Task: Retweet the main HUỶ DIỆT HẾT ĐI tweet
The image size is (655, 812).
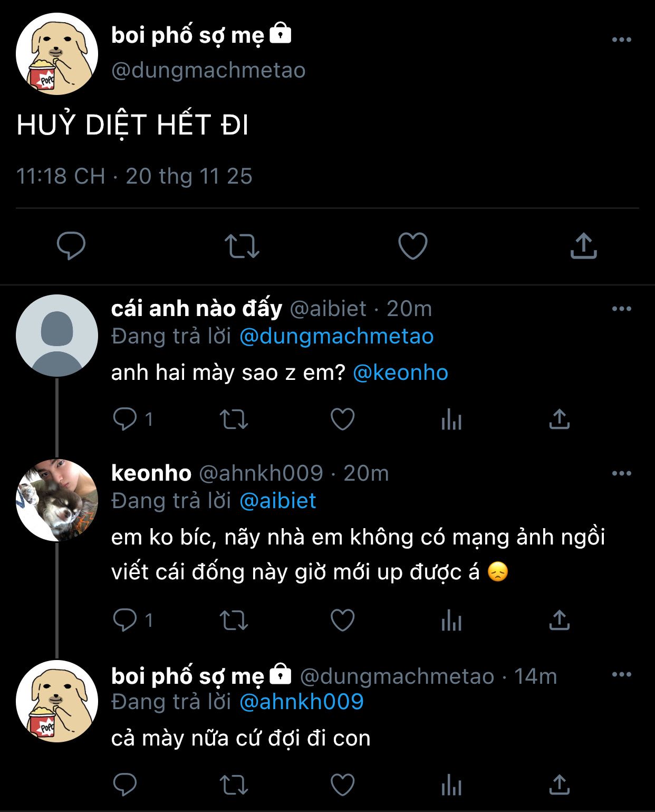Action: [x=242, y=246]
